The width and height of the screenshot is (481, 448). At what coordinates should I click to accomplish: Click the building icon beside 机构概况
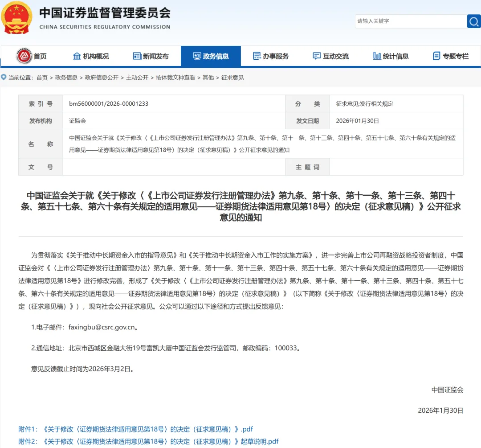[77, 56]
